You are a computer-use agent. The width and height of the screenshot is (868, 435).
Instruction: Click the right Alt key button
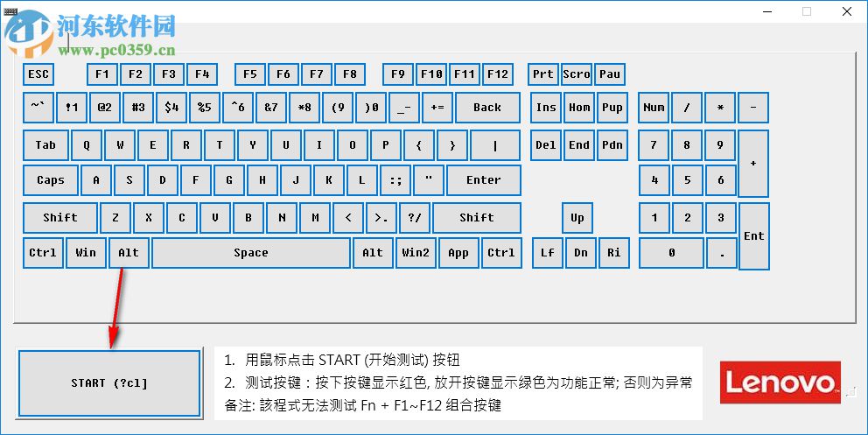coord(373,253)
